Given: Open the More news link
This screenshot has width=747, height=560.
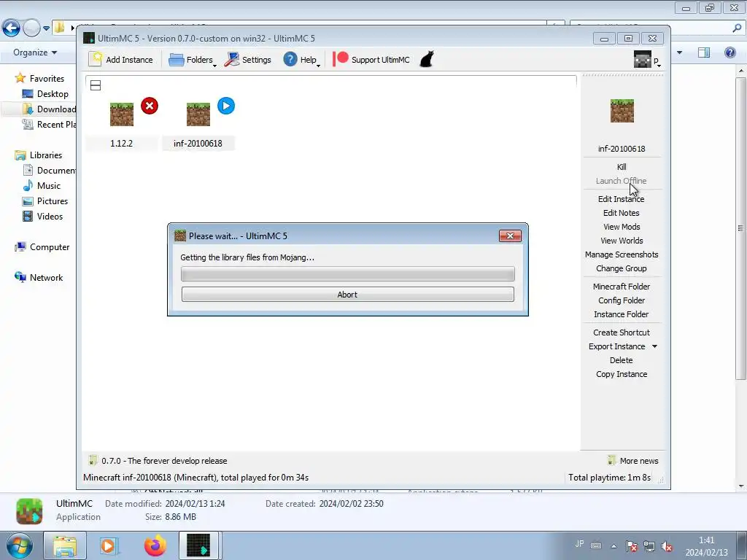Looking at the screenshot, I should click(633, 461).
